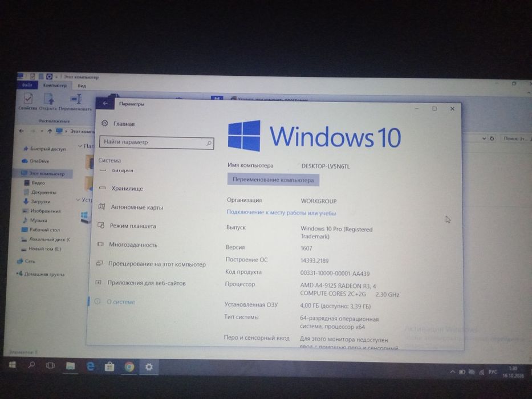
Task: Switch to Вид ribbon tab in Explorer
Action: click(82, 86)
